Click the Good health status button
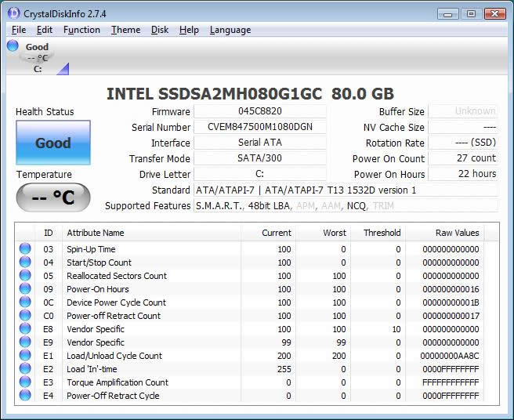514x420 pixels. click(53, 143)
